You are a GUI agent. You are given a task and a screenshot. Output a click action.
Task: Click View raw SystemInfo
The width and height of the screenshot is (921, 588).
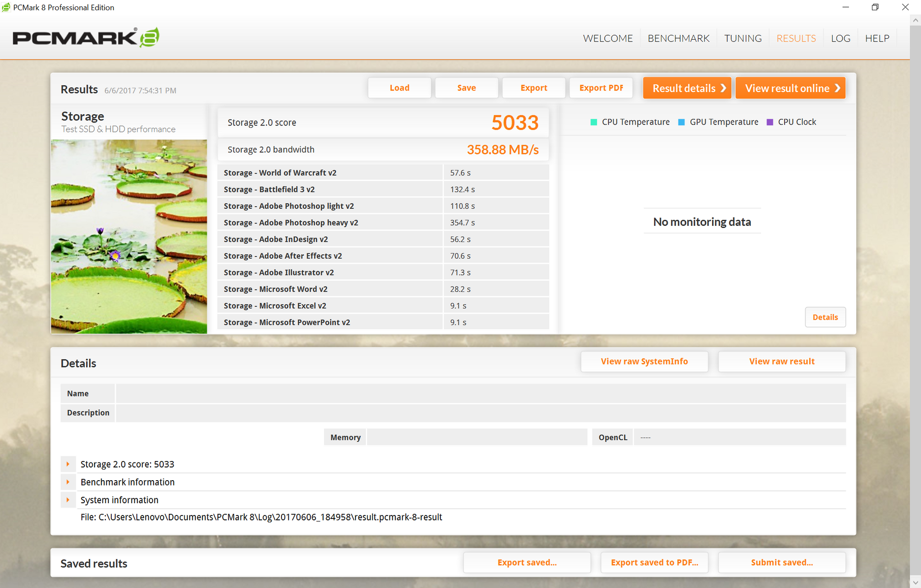coord(644,361)
